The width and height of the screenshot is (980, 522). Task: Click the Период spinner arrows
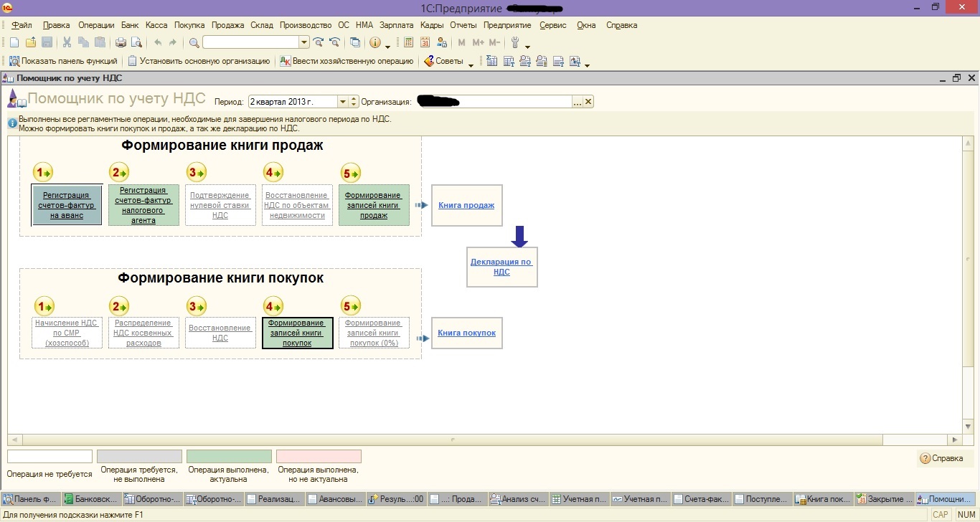[x=354, y=102]
